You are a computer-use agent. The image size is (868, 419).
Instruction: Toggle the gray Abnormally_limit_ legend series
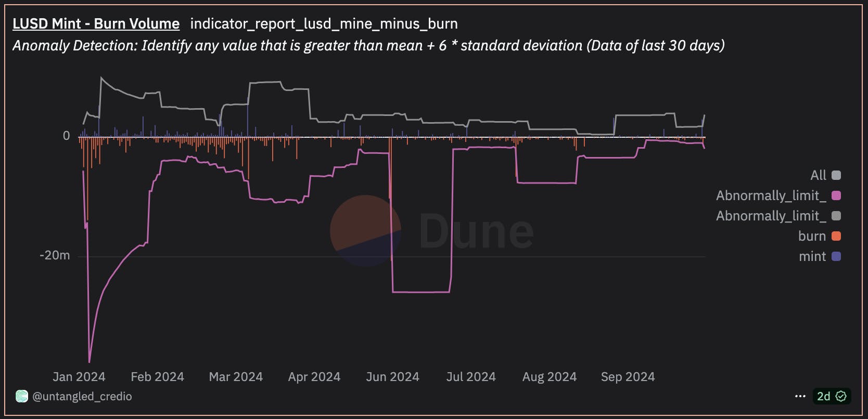(778, 216)
